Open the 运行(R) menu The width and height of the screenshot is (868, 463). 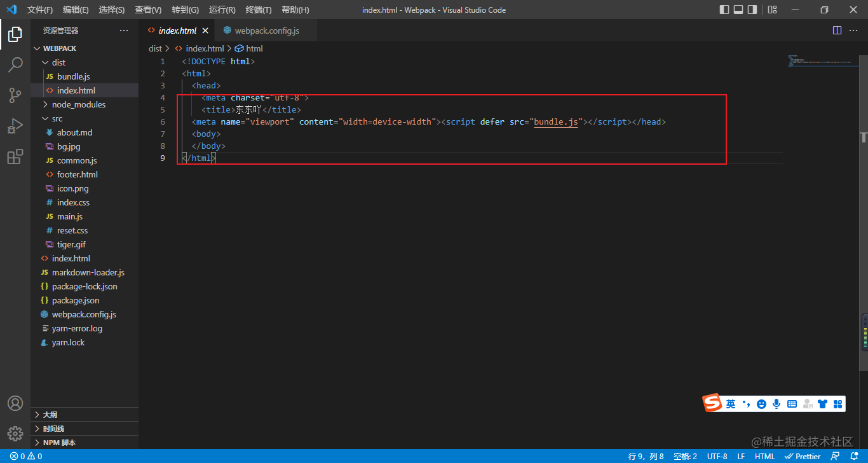coord(222,10)
